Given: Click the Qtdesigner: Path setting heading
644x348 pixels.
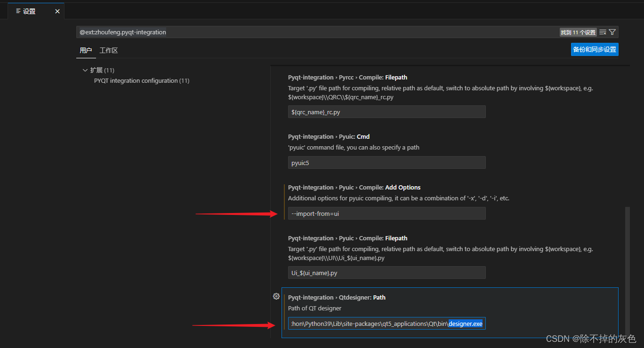Looking at the screenshot, I should point(337,298).
